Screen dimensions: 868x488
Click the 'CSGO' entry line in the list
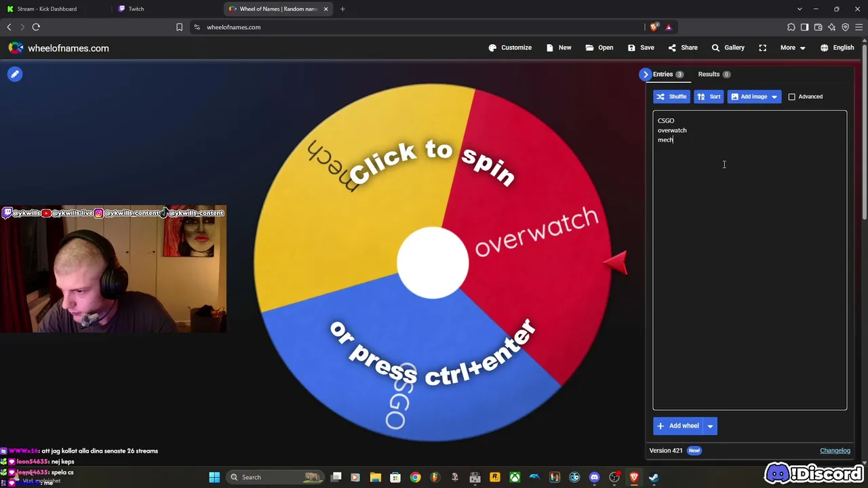pyautogui.click(x=666, y=121)
